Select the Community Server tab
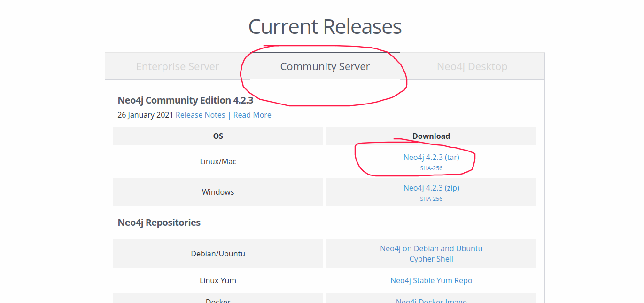Viewport: 644px width, 303px height. click(x=325, y=66)
